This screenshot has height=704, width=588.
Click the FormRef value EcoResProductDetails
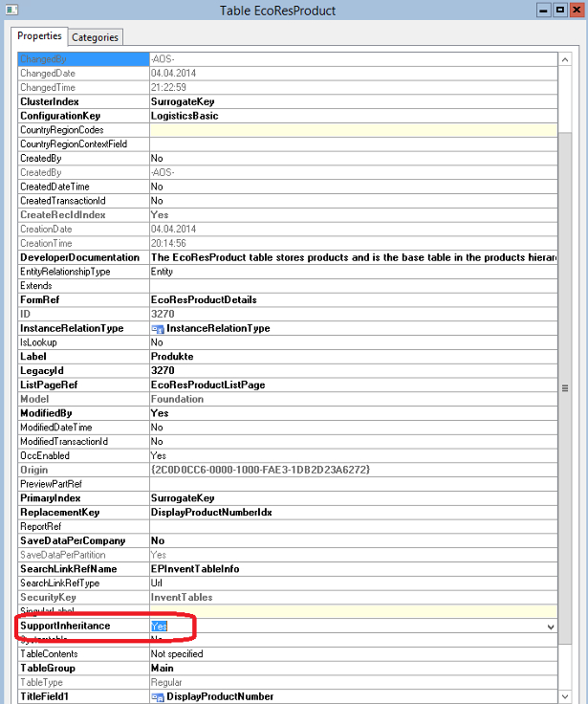204,300
